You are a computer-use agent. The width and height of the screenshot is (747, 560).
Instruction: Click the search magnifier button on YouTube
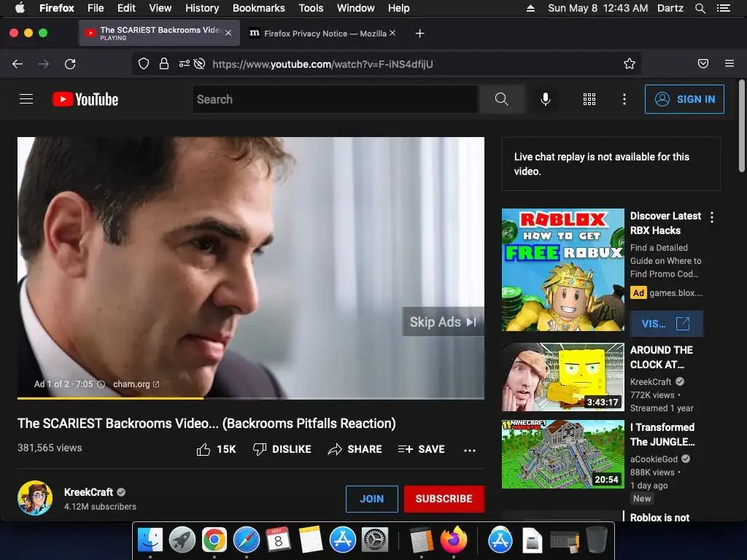(x=501, y=99)
